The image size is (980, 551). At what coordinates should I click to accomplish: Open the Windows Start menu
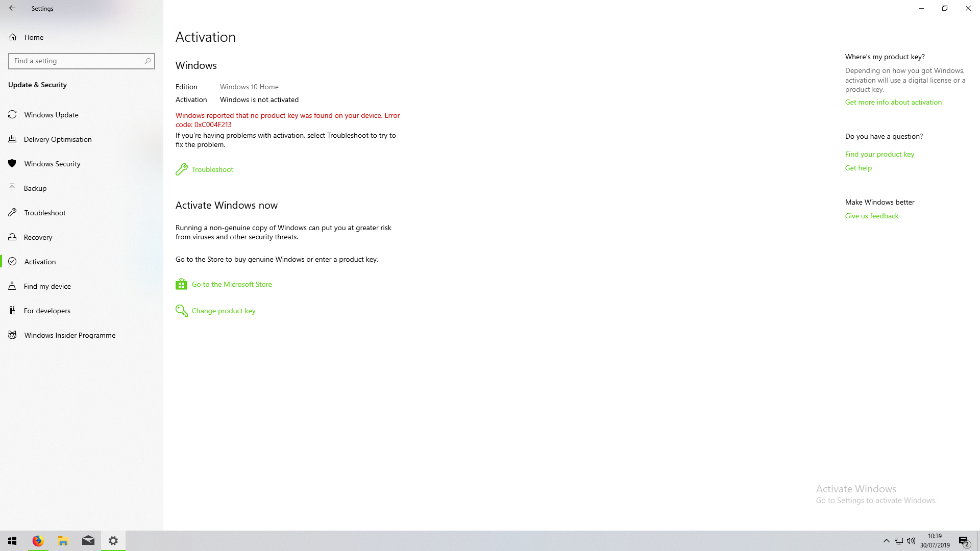click(12, 541)
